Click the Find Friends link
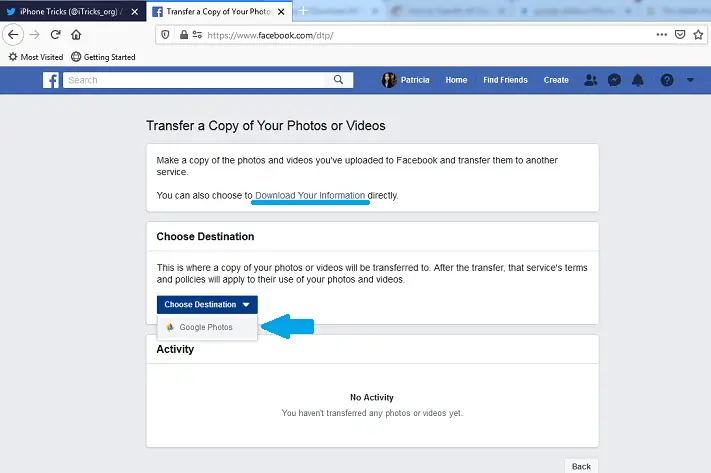This screenshot has width=711, height=473. click(505, 80)
